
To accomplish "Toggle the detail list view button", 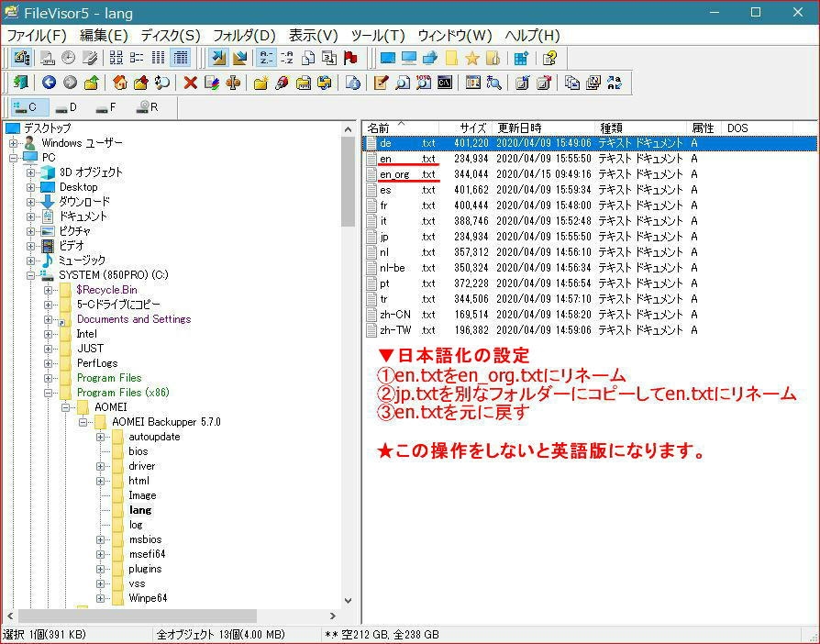I will (x=181, y=58).
